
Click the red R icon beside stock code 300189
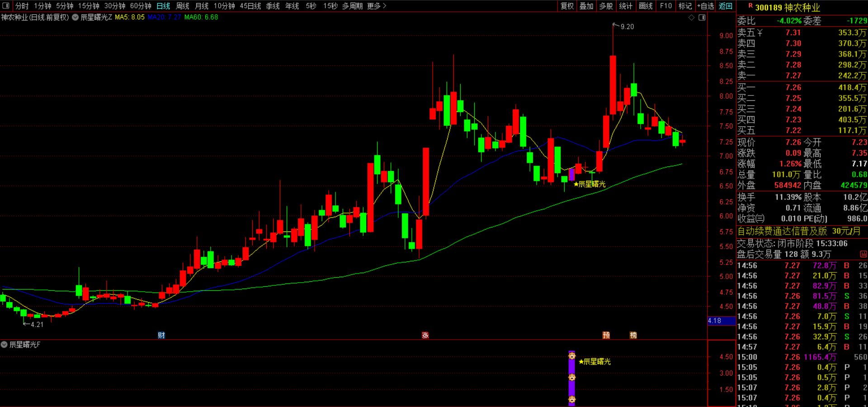(x=750, y=6)
